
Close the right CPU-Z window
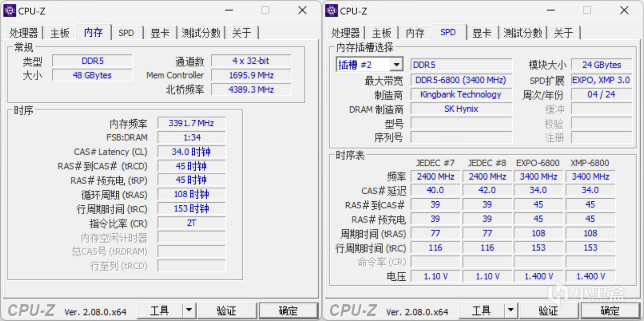coord(624,10)
